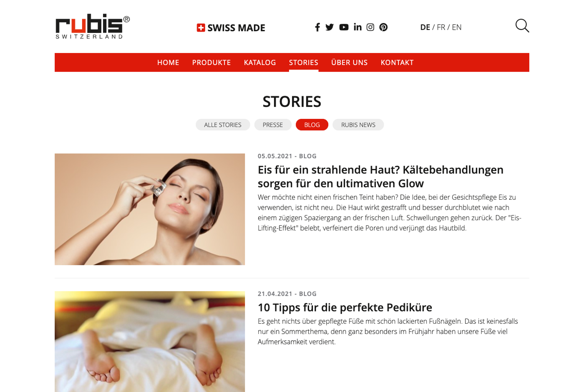Open the LinkedIn social icon

357,27
